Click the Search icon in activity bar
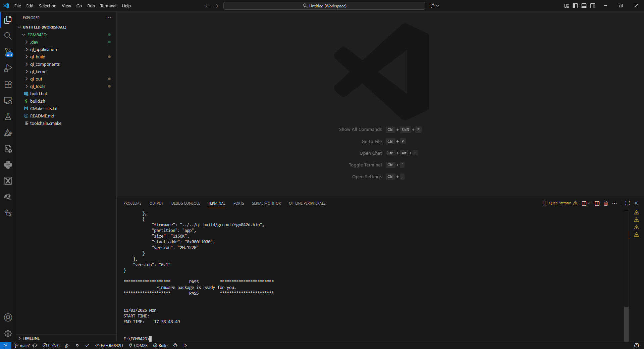 tap(8, 36)
